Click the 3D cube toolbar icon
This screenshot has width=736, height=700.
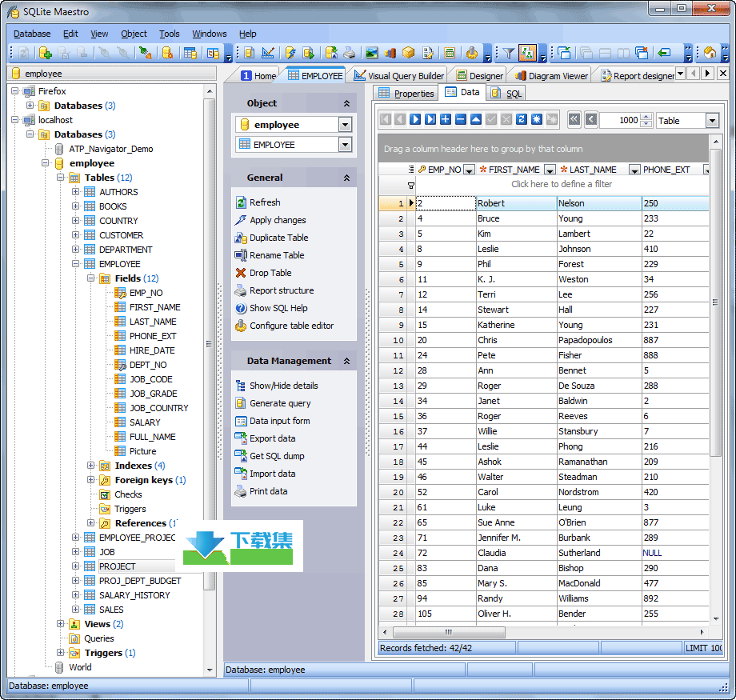pyautogui.click(x=408, y=53)
